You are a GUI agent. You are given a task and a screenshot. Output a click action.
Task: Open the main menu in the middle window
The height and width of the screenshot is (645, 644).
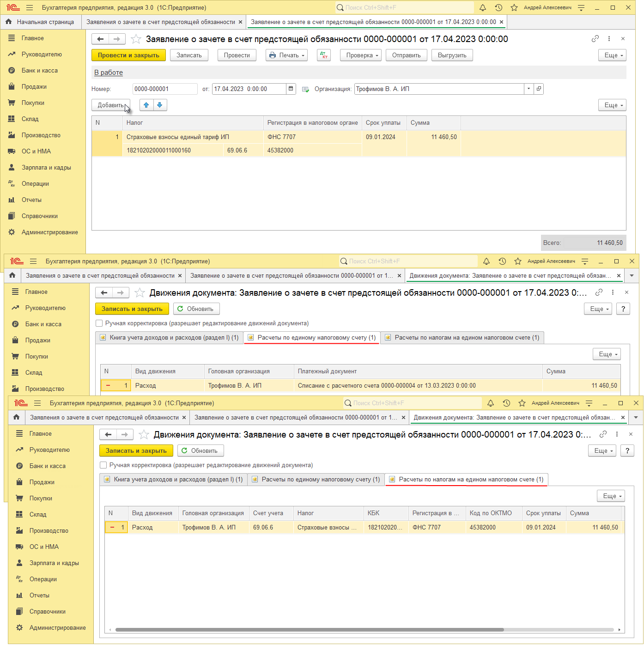click(x=33, y=262)
